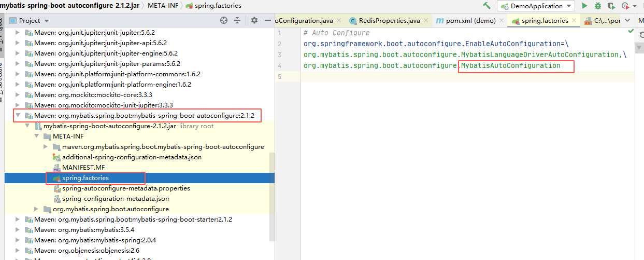Click MybatisAutoConfiguration in the editor

coord(511,66)
